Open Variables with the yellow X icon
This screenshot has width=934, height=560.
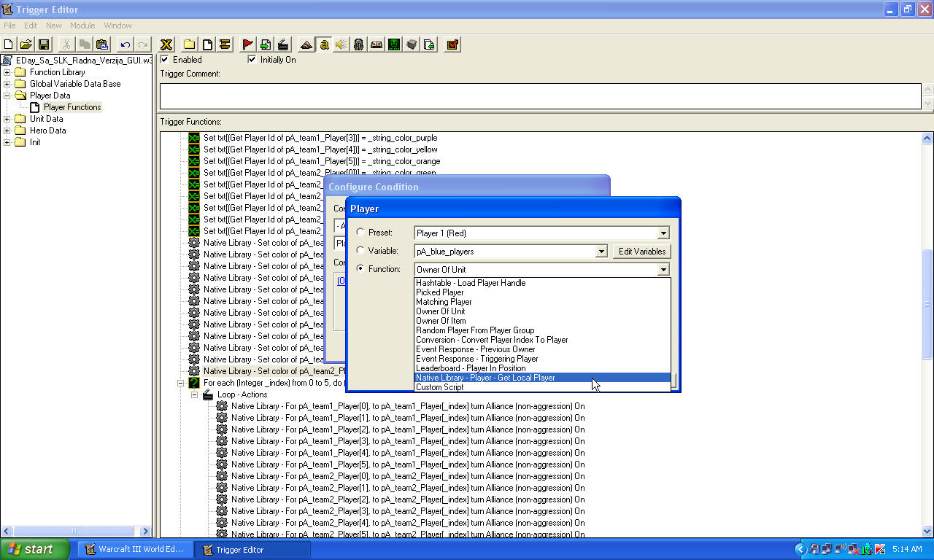(166, 44)
